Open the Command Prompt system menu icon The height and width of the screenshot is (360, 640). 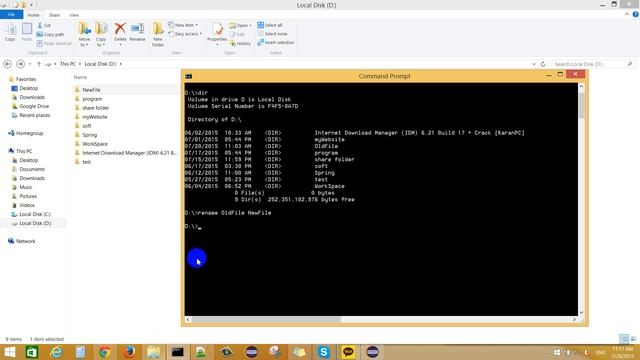coord(189,76)
